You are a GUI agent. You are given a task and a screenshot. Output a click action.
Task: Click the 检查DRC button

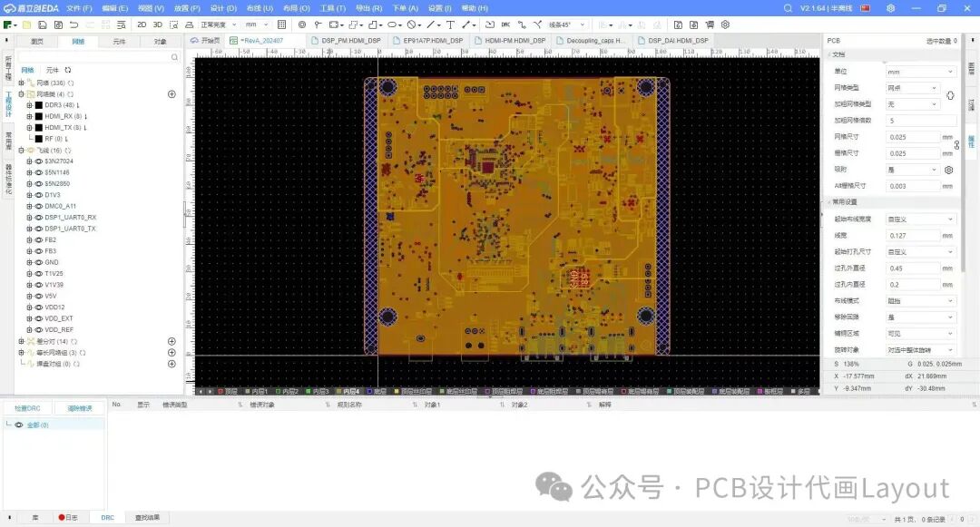point(27,408)
